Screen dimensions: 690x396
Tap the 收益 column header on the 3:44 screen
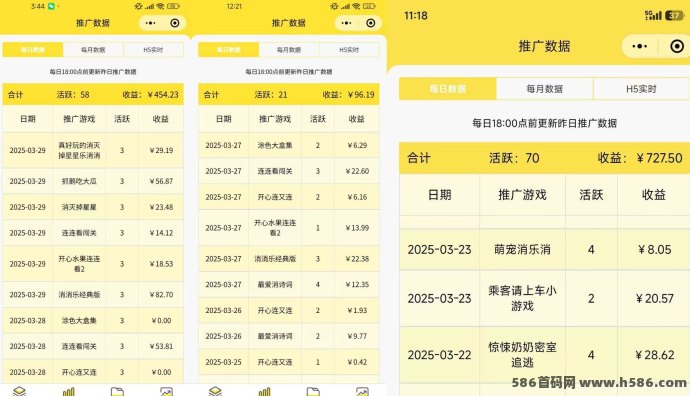(x=161, y=119)
